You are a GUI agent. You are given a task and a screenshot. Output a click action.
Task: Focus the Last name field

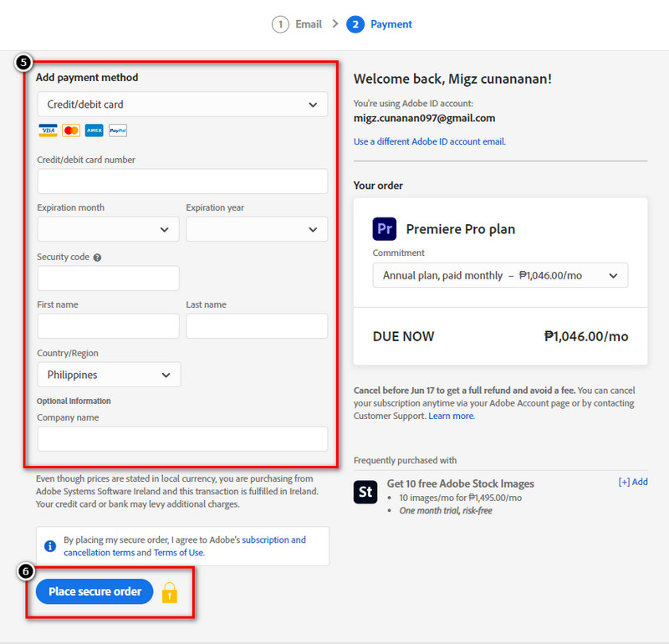tap(257, 326)
